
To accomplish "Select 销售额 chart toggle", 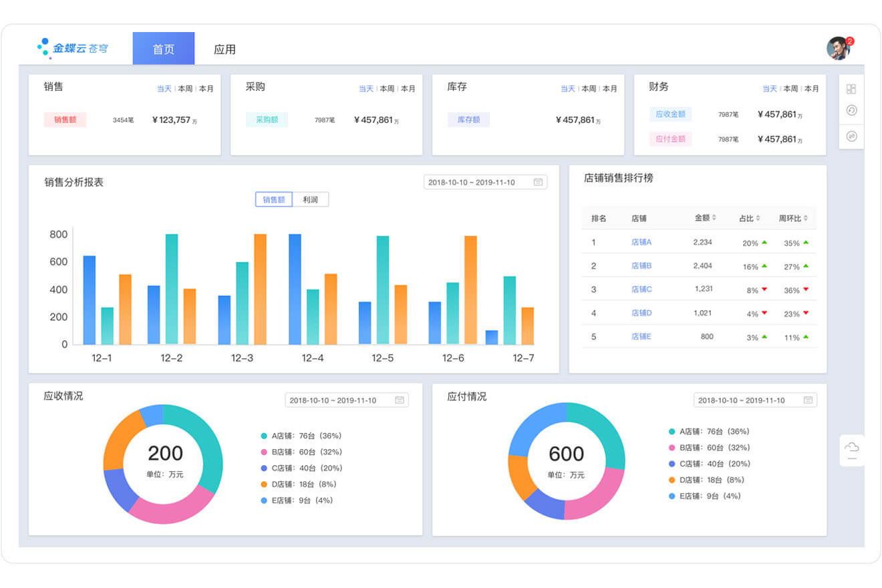I will 274,199.
